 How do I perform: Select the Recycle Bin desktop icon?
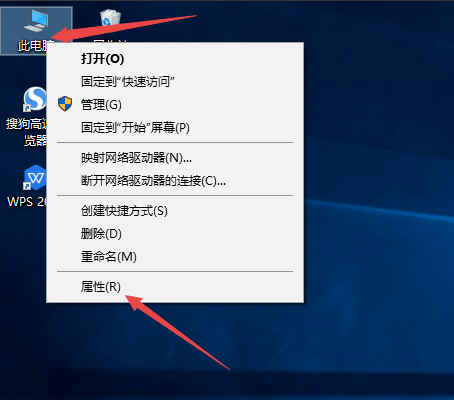coord(110,17)
